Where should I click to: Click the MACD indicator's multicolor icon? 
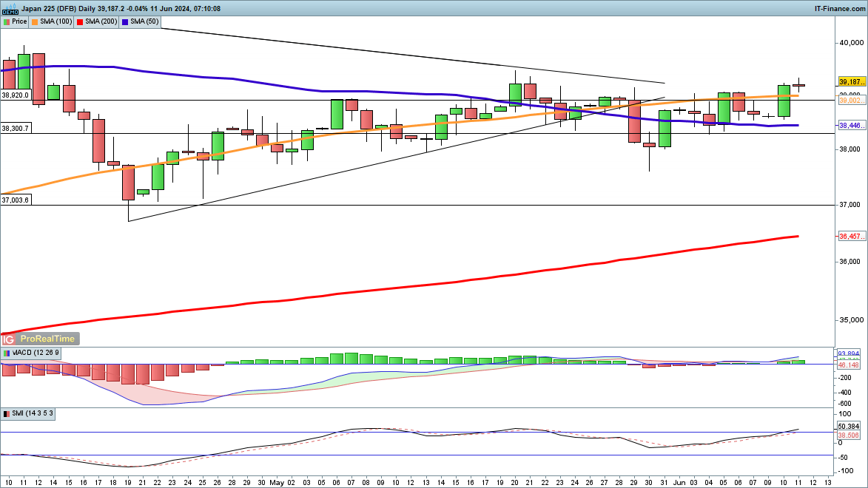7,353
